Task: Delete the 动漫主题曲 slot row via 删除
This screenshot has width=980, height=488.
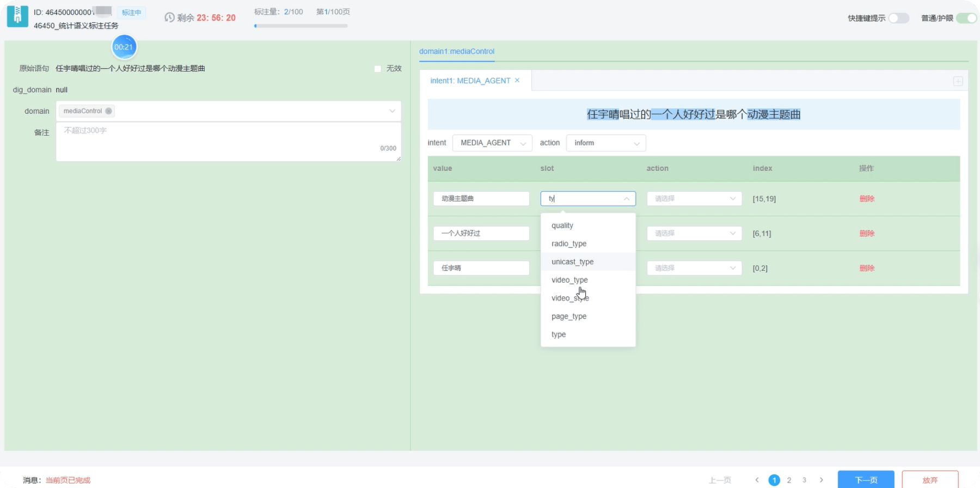Action: (x=867, y=199)
